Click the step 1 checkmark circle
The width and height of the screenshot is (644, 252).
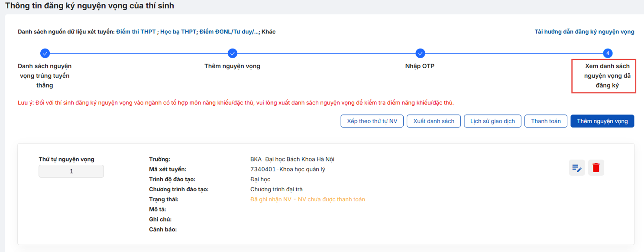click(x=45, y=53)
